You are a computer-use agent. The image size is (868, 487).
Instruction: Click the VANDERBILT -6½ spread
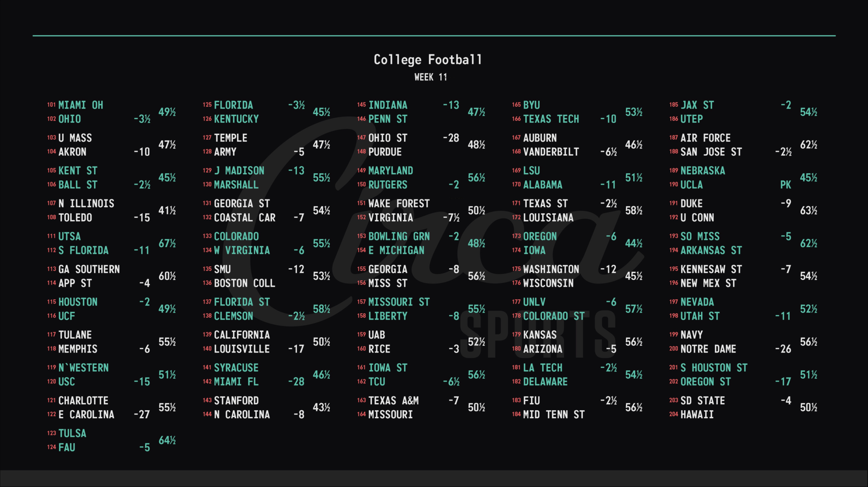tap(608, 152)
